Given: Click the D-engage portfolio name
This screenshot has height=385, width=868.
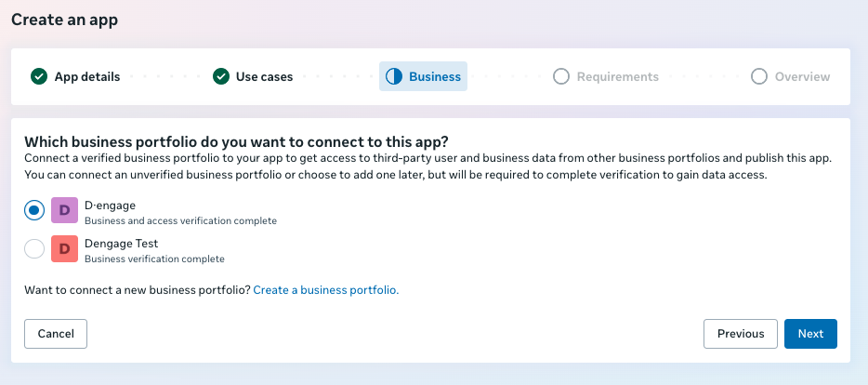Looking at the screenshot, I should coord(110,206).
